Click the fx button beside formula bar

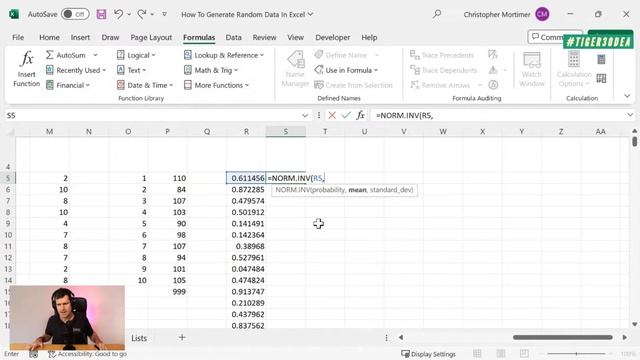click(360, 116)
